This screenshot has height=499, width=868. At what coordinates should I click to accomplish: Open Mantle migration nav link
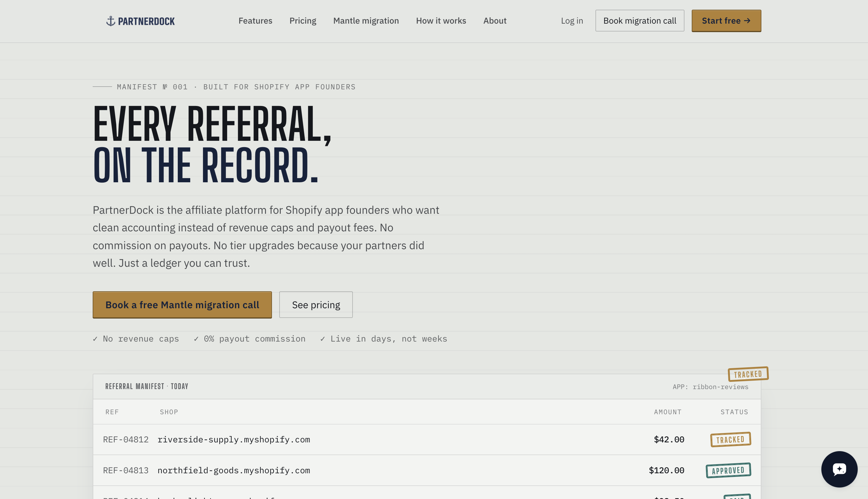tap(366, 21)
